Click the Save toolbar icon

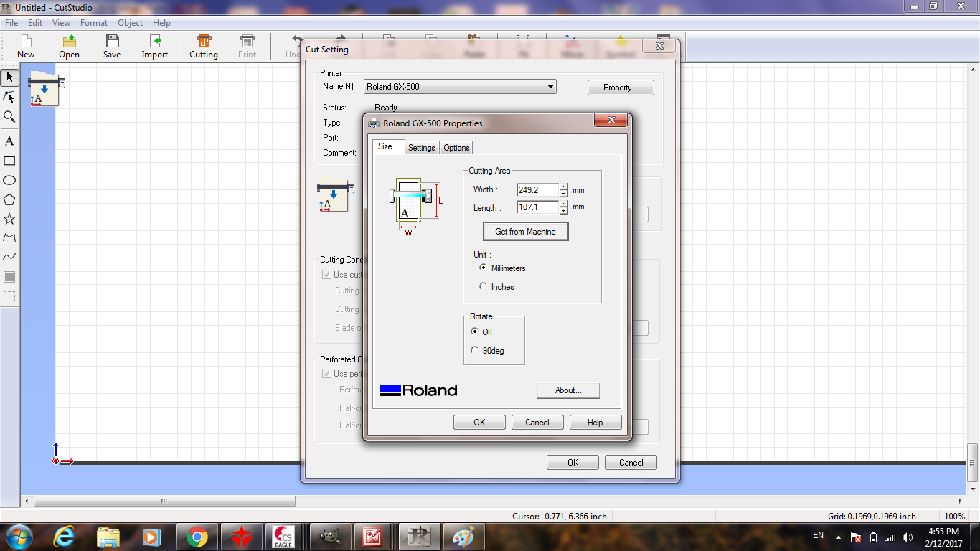(x=112, y=47)
